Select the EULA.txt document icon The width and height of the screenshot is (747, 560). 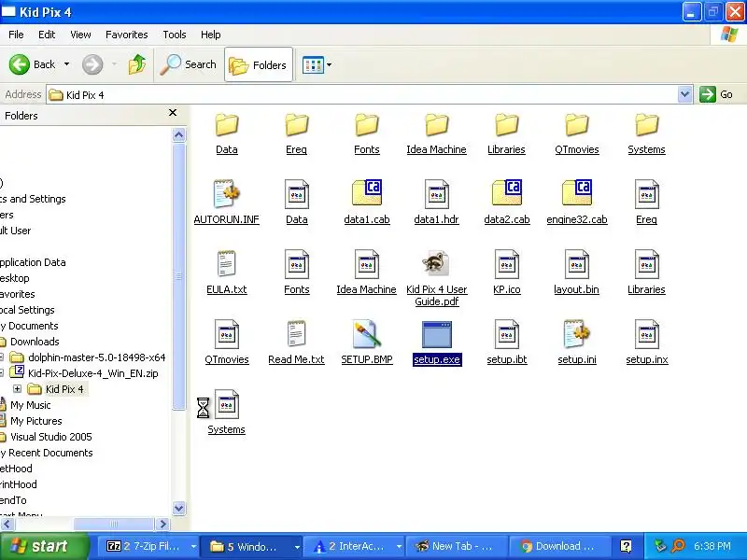tap(227, 263)
